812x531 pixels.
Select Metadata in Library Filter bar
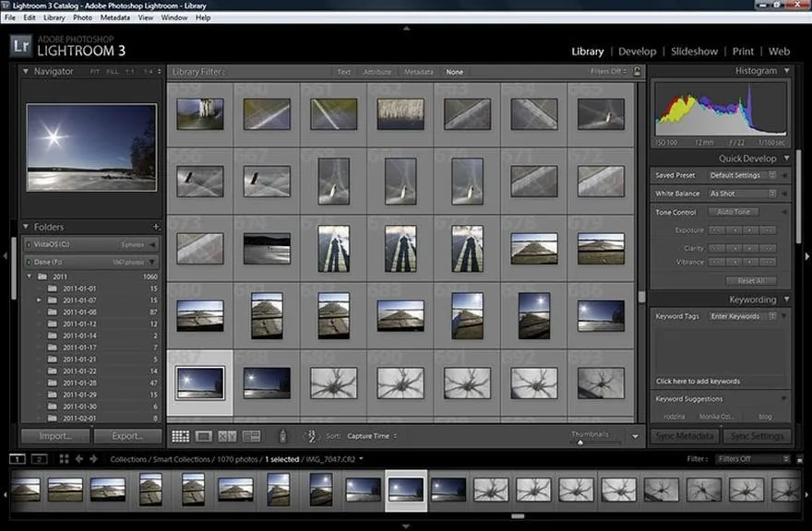coord(418,72)
